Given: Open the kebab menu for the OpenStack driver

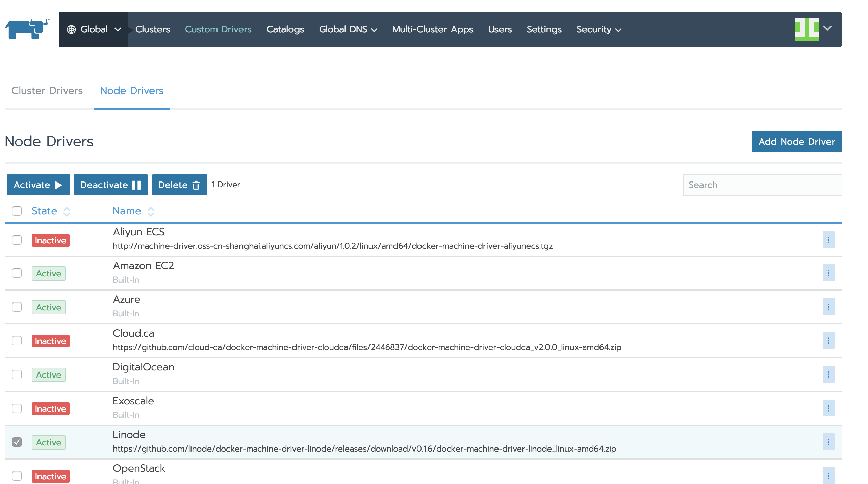Looking at the screenshot, I should (x=828, y=475).
